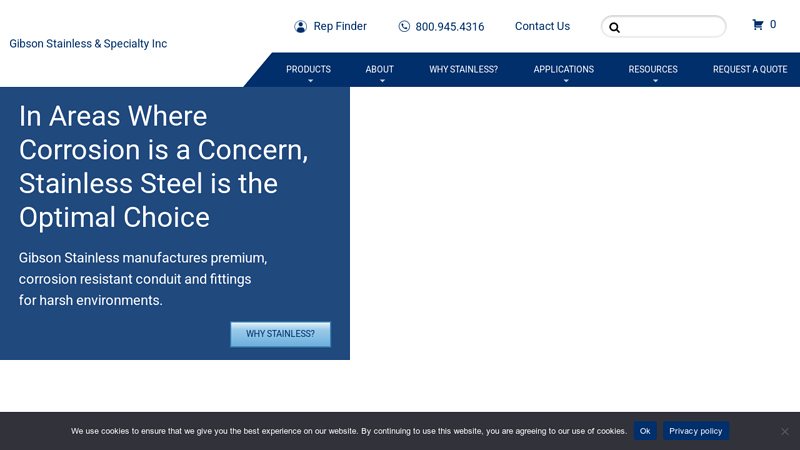Click inside the search input field

pos(672,27)
